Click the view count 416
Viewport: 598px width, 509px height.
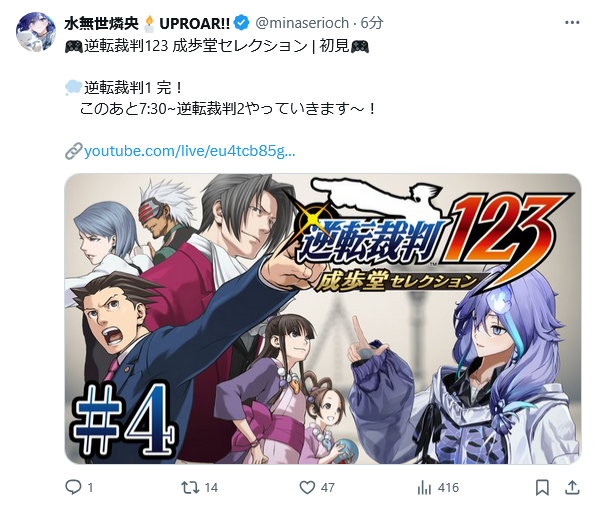tap(448, 488)
